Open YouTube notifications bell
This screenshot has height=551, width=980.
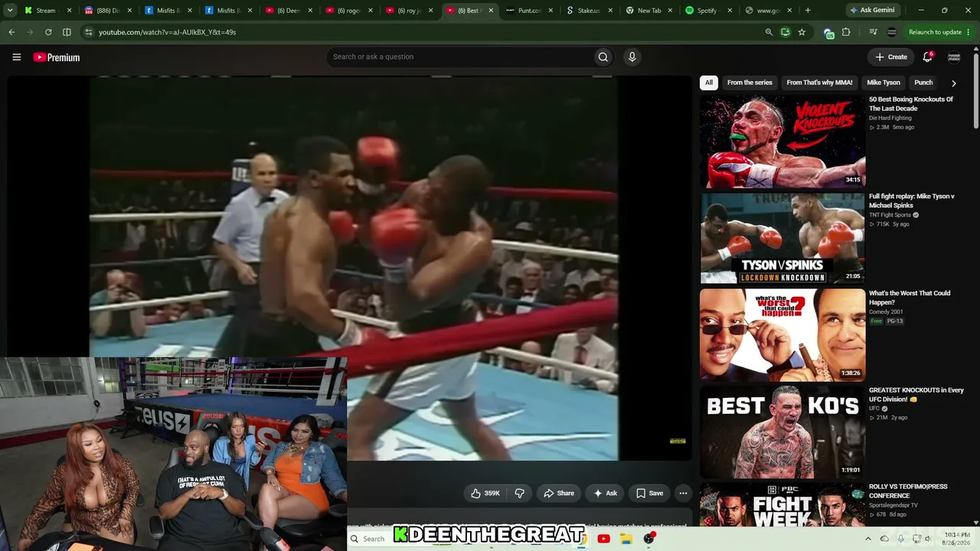point(927,57)
